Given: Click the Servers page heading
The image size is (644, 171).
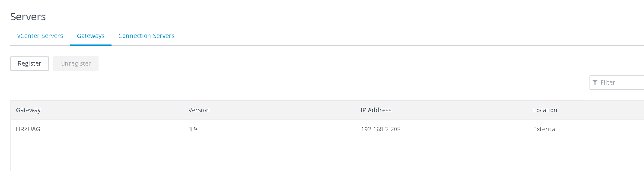Looking at the screenshot, I should click(28, 17).
